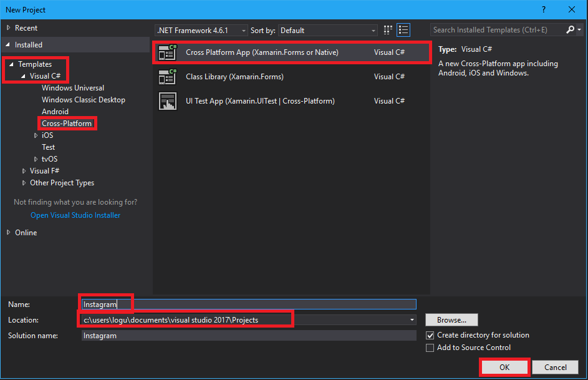Select Windows Universal category
Screen dimensions: 588x380
(x=73, y=88)
